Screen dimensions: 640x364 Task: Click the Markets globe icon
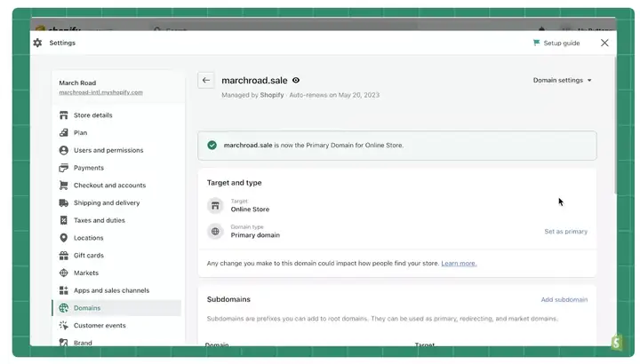pyautogui.click(x=64, y=273)
